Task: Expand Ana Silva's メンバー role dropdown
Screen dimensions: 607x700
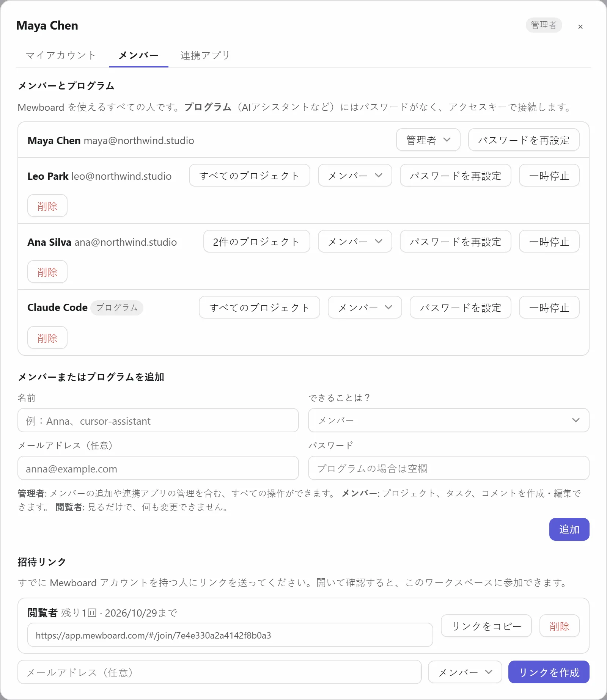Action: pos(355,242)
